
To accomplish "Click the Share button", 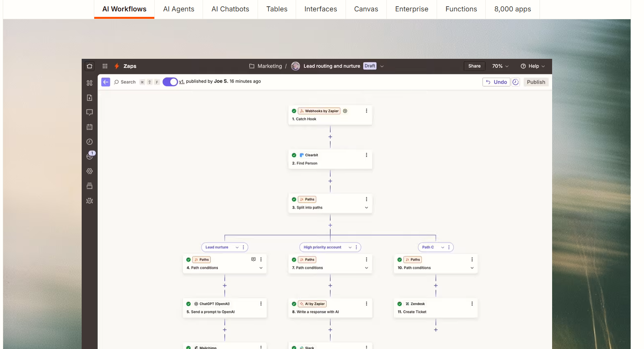I will (474, 66).
